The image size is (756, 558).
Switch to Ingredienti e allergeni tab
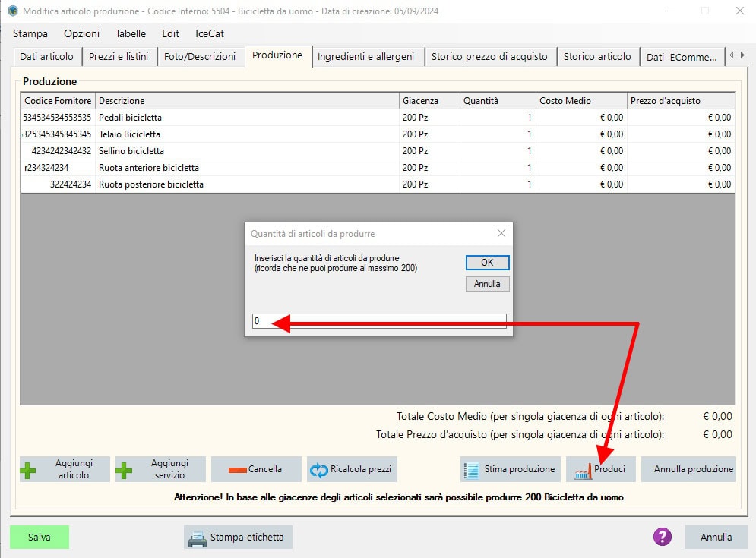(x=366, y=57)
